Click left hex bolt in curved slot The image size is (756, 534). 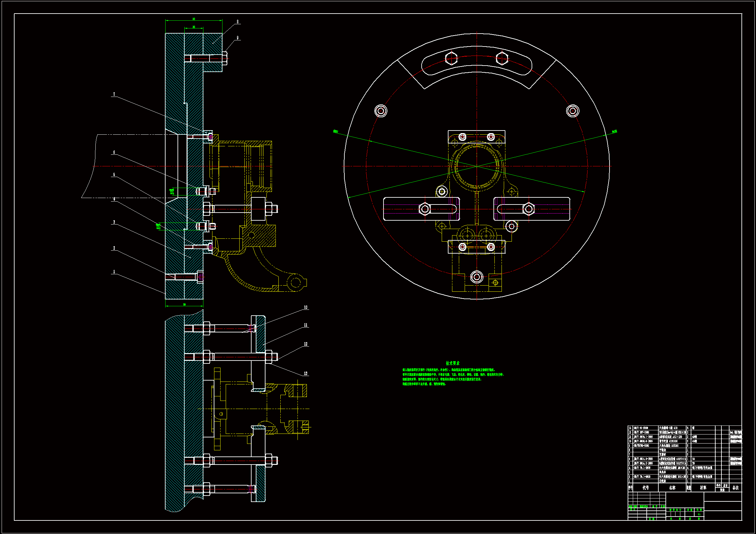(451, 58)
